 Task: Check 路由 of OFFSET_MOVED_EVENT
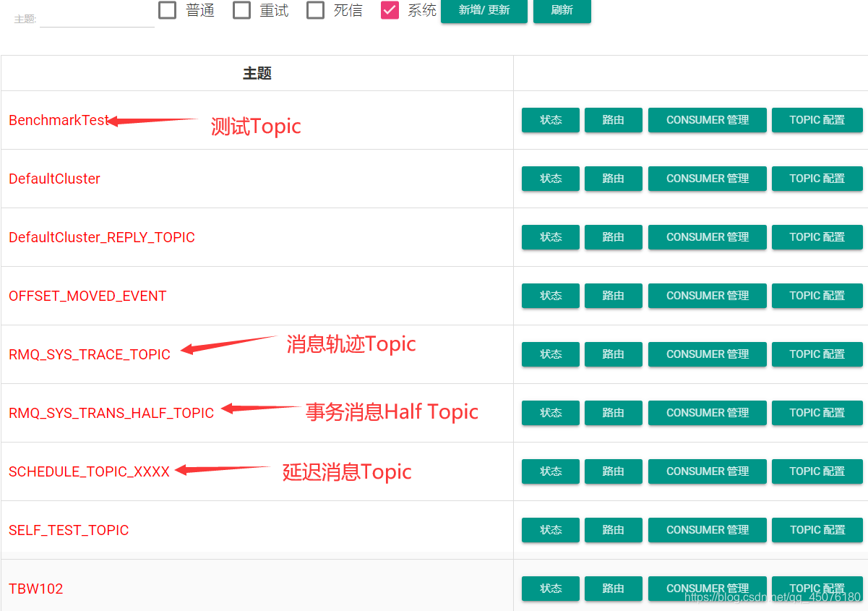click(x=614, y=296)
